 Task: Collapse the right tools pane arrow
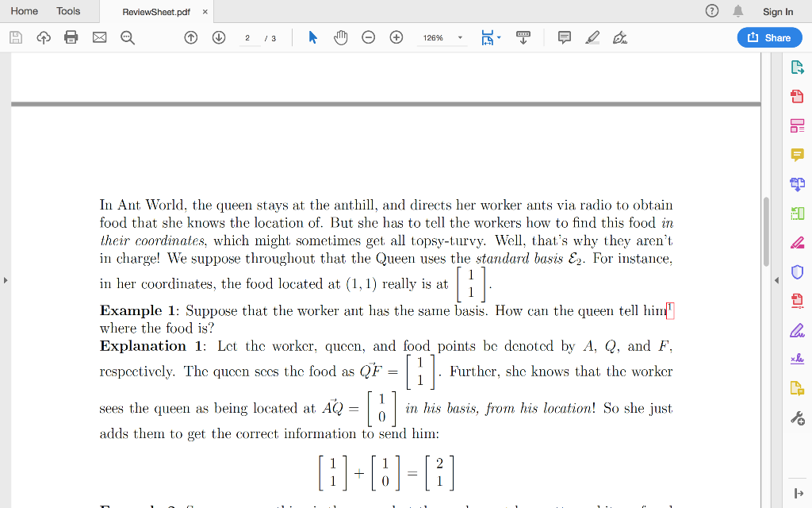776,280
